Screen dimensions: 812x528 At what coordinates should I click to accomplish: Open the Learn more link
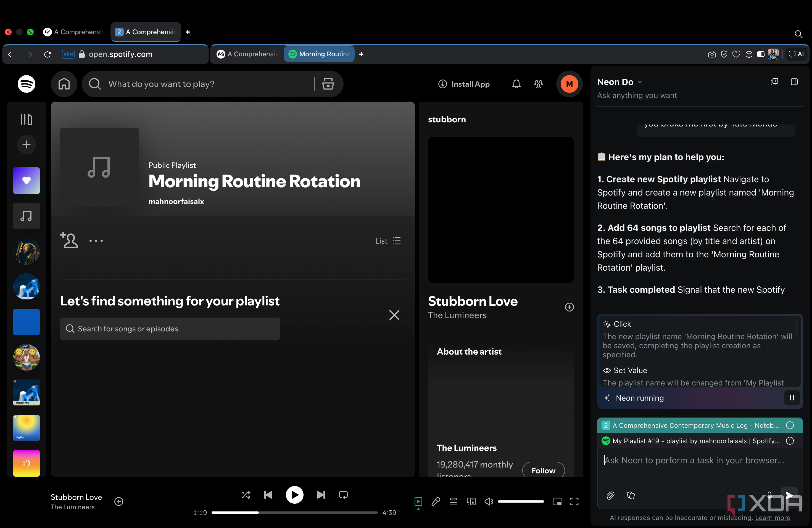pos(773,518)
